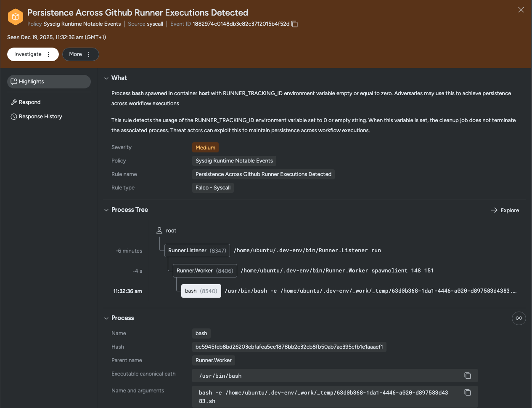This screenshot has width=532, height=408.
Task: Click the Explore arrow icon
Action: tap(494, 210)
